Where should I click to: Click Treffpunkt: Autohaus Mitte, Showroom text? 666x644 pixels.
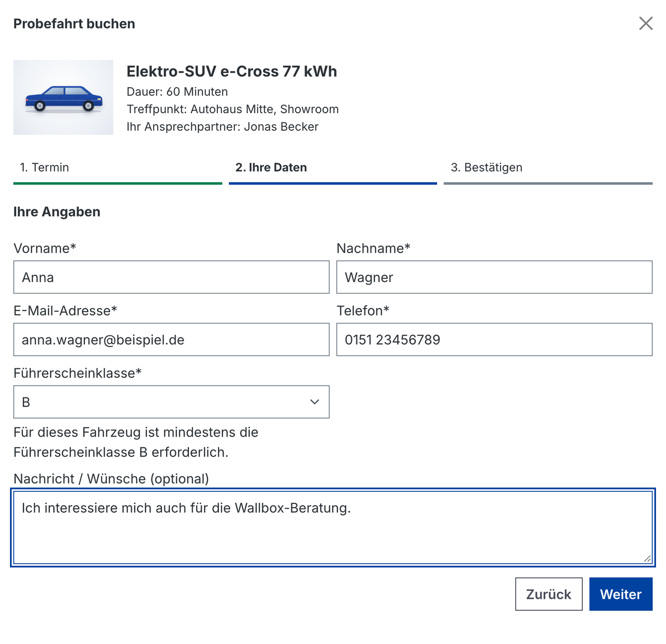233,109
